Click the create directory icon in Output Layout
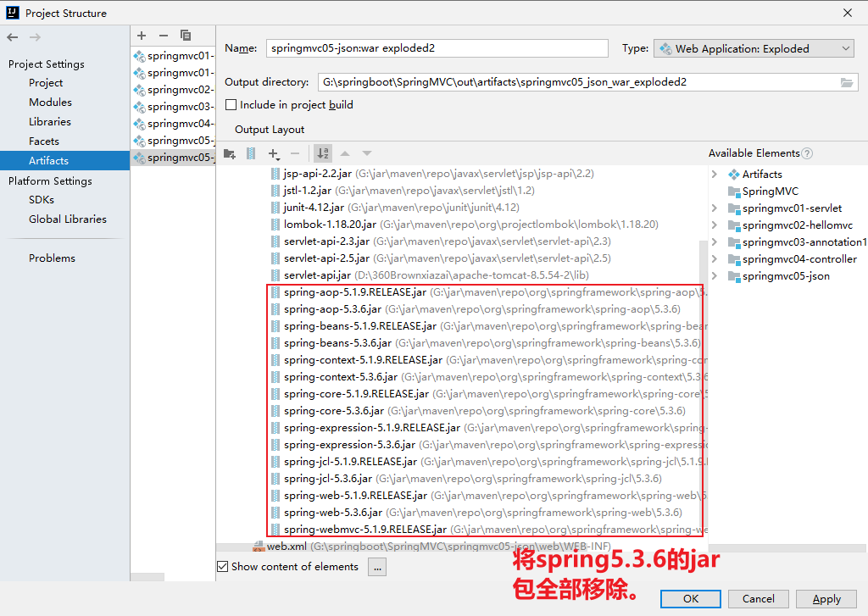Image resolution: width=868 pixels, height=616 pixels. coord(230,153)
